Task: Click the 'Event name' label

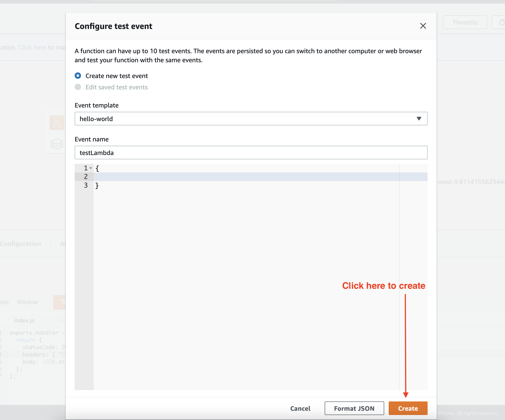Action: [x=92, y=139]
